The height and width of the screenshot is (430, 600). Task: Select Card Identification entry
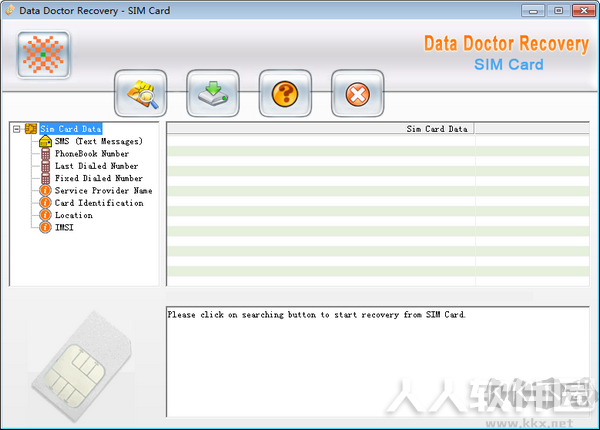pyautogui.click(x=99, y=203)
